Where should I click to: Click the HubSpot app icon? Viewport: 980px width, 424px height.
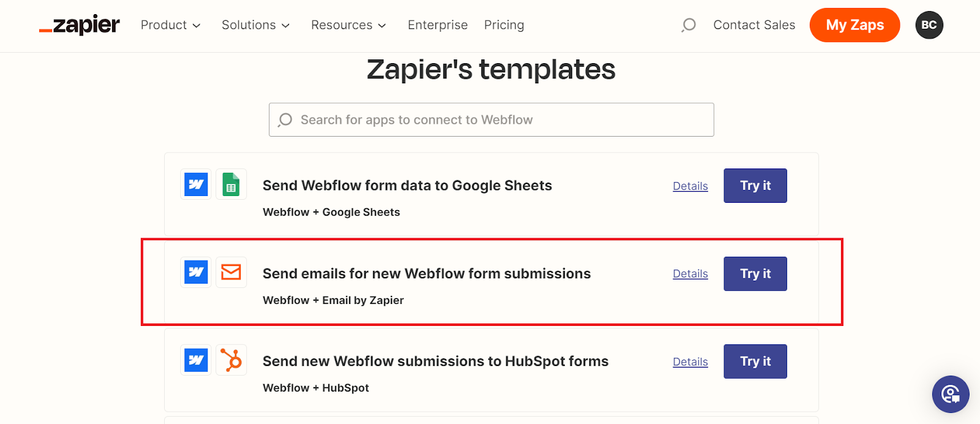coord(231,360)
